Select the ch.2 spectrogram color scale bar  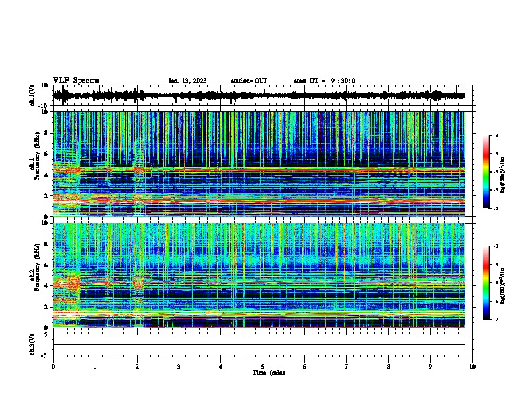[486, 283]
